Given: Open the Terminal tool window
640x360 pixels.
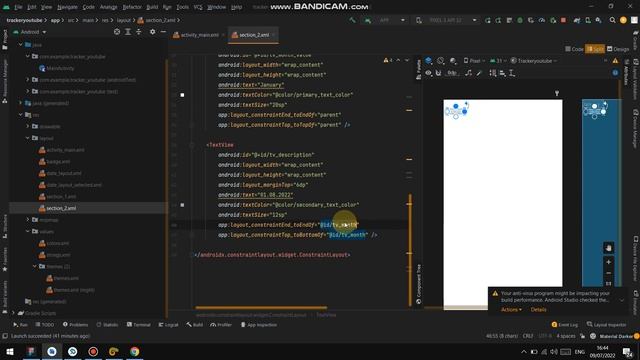Looking at the screenshot, I should 139,325.
